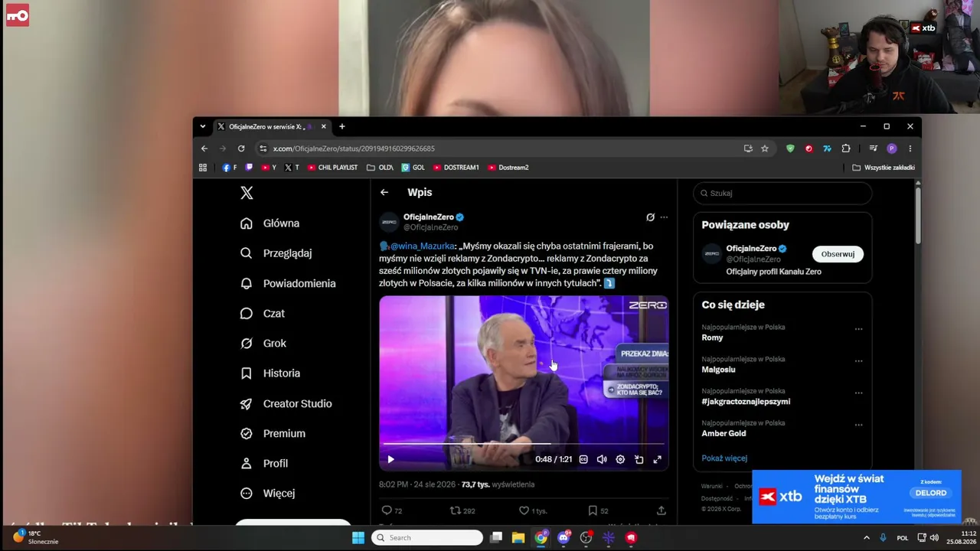980x551 pixels.
Task: Open Chrome's tab search dropdown
Action: pos(202,126)
